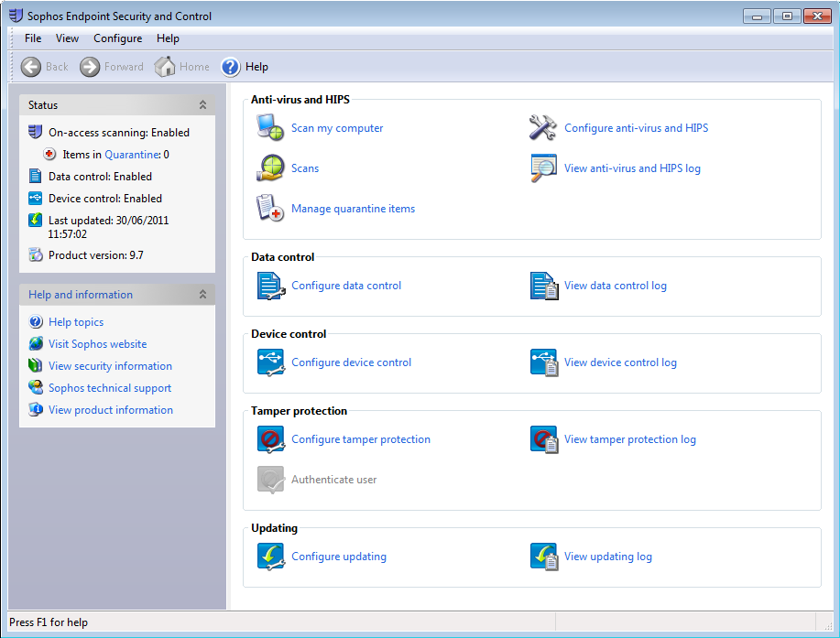This screenshot has height=638, width=840.
Task: Click the 'Press F1 for help' status bar text
Action: click(49, 622)
